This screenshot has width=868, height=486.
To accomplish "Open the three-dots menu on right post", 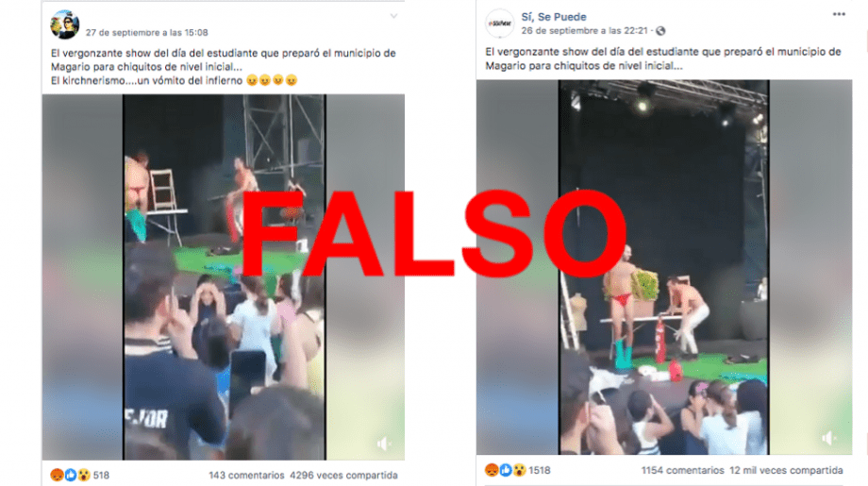I will click(839, 14).
